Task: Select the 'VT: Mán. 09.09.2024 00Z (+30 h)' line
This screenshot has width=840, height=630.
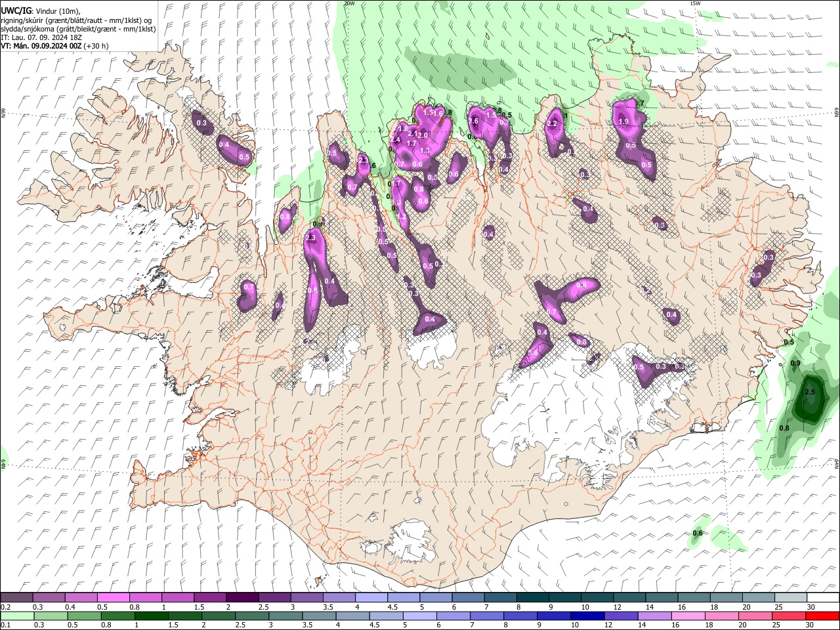Action: (55, 46)
